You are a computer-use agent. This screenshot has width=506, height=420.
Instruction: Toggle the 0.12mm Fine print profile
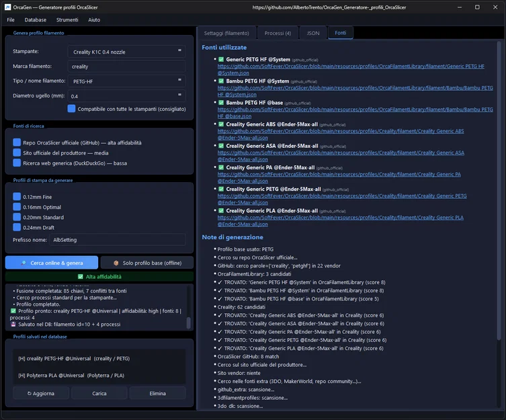[x=17, y=197]
